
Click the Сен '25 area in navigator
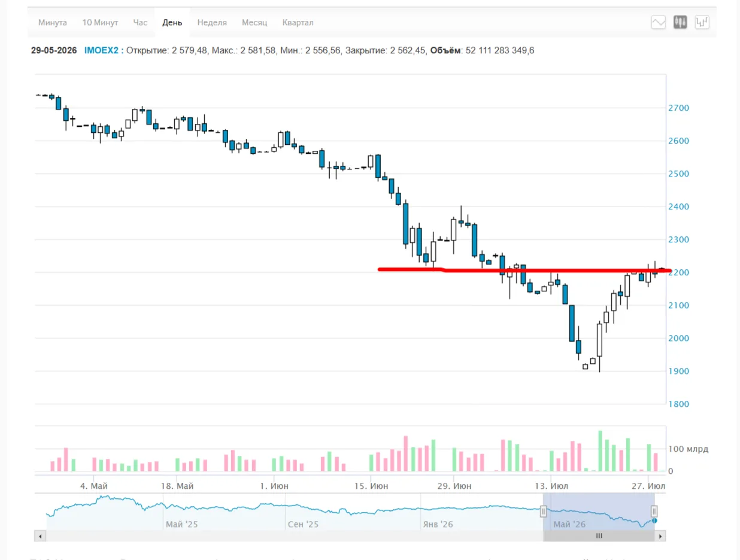(x=304, y=524)
